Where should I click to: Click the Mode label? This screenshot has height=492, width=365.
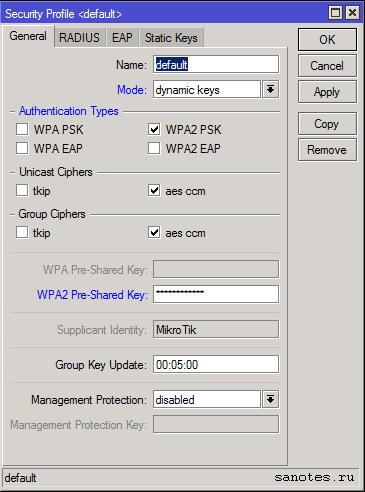(132, 90)
